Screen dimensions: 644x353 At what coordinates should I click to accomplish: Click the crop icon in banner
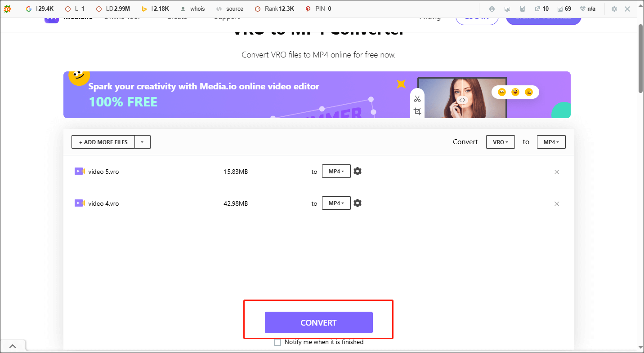417,111
